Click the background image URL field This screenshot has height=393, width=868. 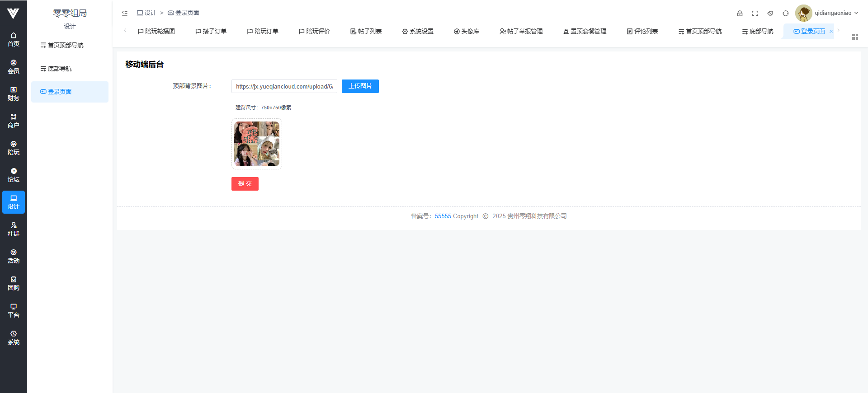284,87
